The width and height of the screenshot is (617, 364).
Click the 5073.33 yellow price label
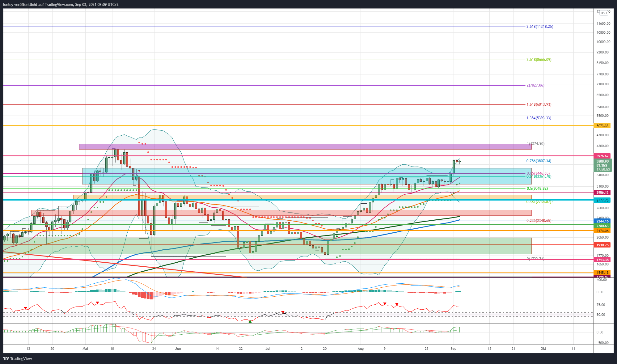pos(602,126)
